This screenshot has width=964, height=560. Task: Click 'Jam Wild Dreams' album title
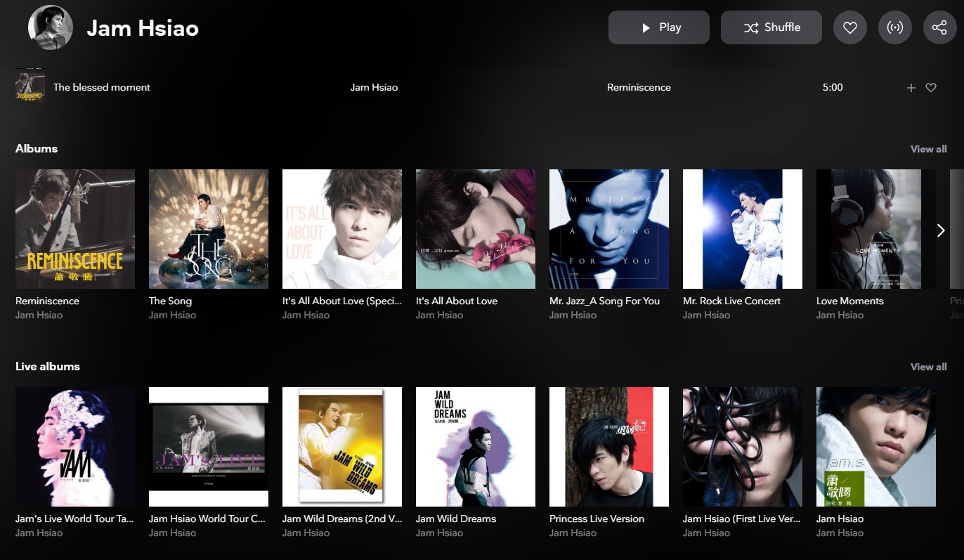point(456,519)
